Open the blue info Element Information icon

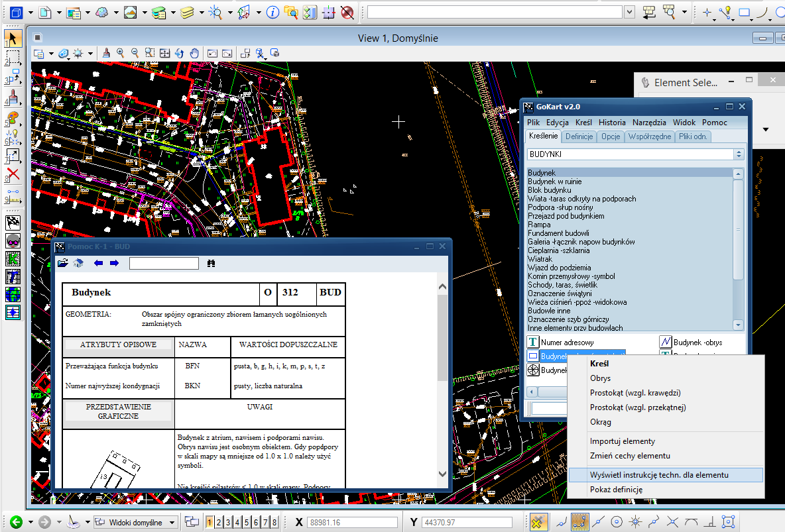click(x=272, y=12)
